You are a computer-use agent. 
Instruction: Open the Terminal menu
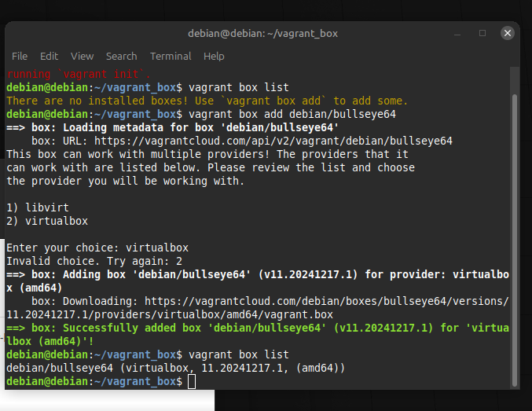coord(171,56)
